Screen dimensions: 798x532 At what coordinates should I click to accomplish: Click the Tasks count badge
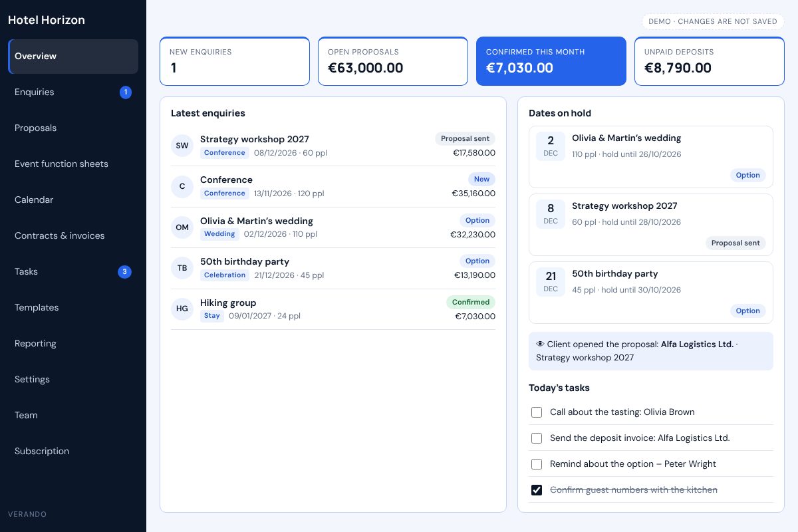[x=125, y=271]
